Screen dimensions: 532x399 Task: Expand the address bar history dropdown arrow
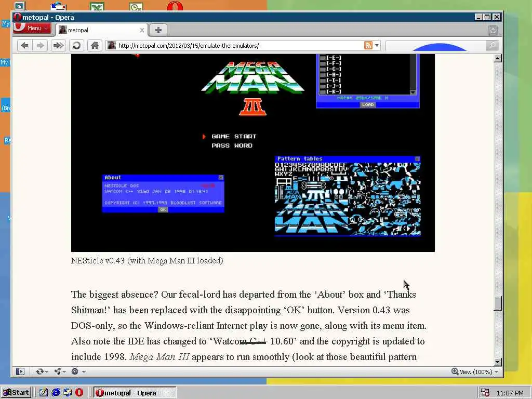[377, 45]
